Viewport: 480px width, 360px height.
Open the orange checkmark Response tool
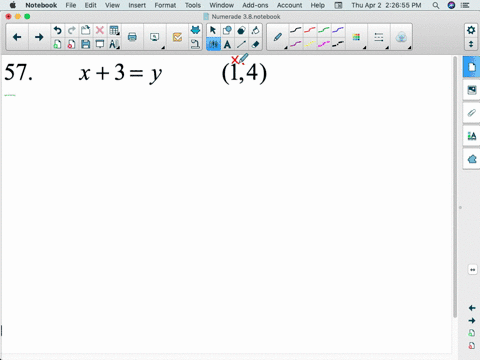[x=177, y=37]
